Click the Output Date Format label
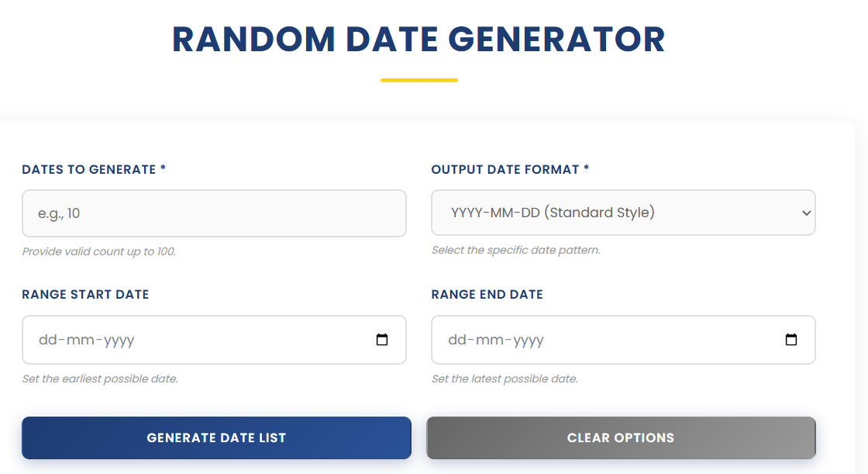This screenshot has width=868, height=474. [x=508, y=169]
